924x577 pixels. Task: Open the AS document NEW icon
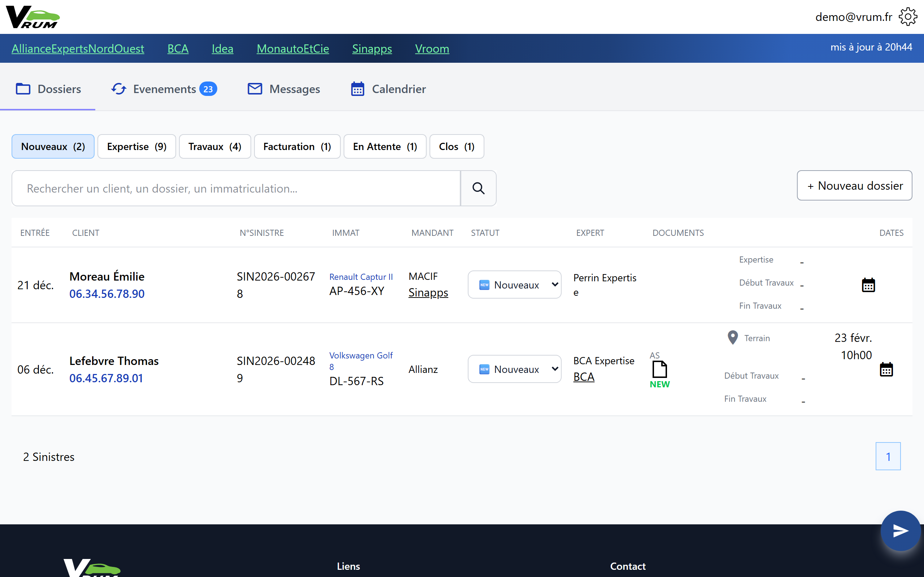[x=659, y=369]
